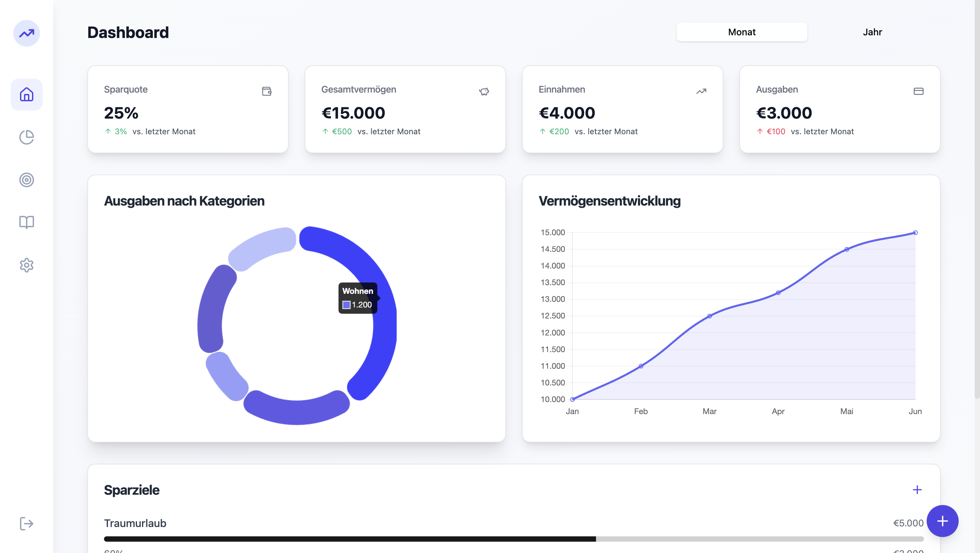Screen dimensions: 980x553
Task: Click the Mar data point on chart
Action: pos(710,316)
